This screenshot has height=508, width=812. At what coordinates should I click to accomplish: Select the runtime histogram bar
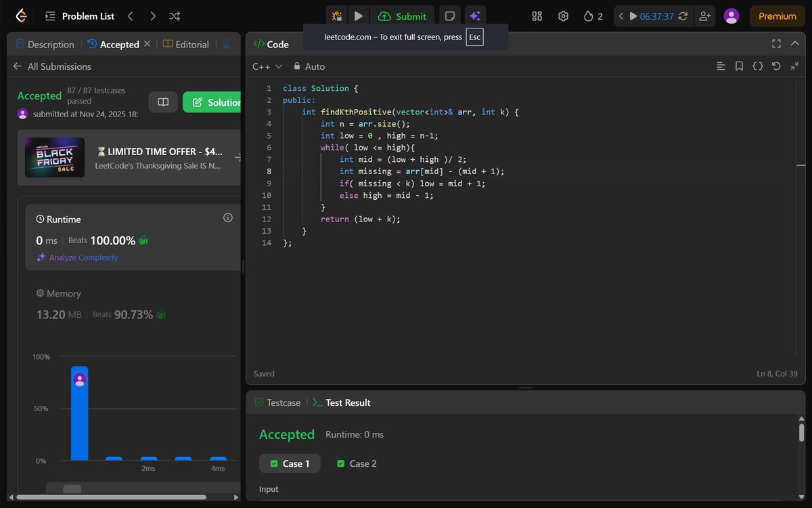79,413
